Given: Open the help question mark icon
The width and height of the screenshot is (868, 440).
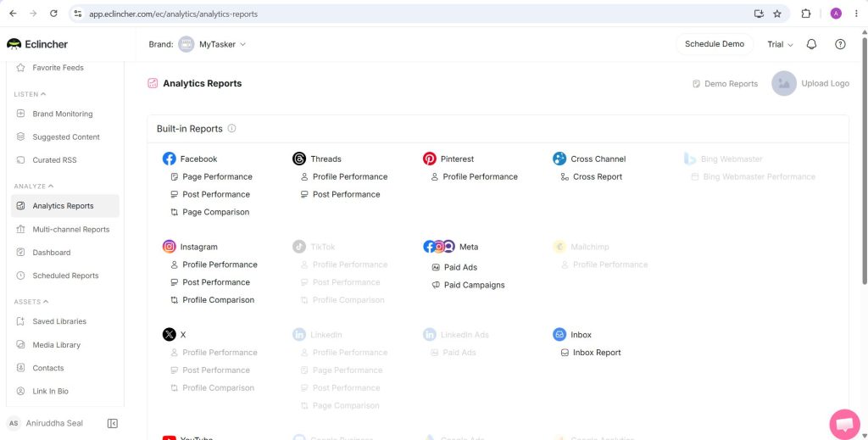Looking at the screenshot, I should [840, 44].
